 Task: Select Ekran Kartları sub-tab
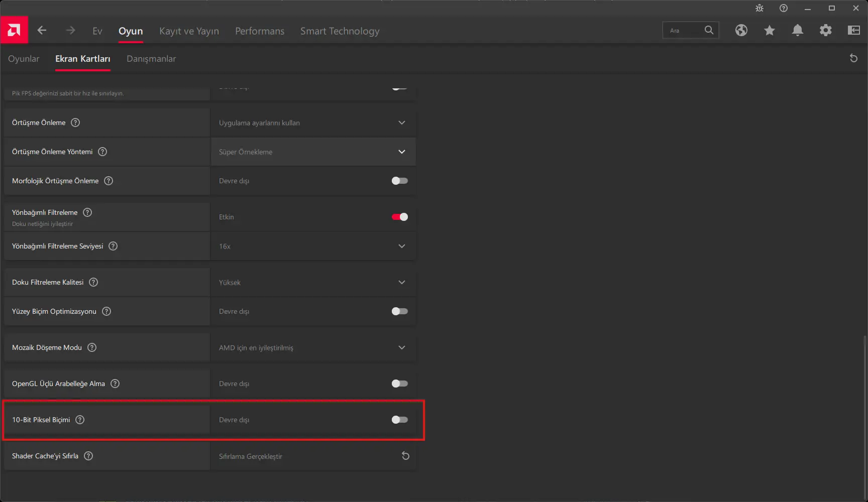[83, 59]
